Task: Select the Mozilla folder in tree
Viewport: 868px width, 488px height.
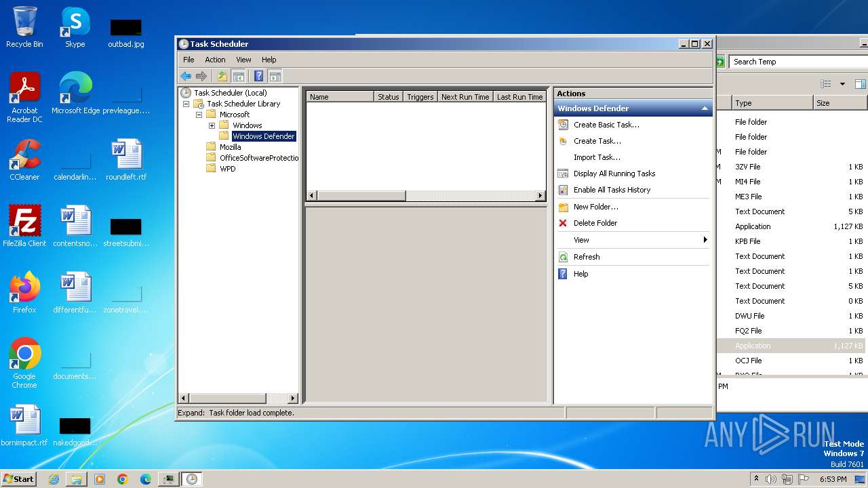Action: [x=230, y=147]
